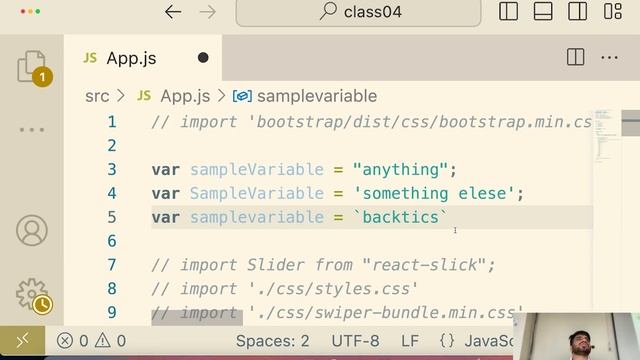
Task: Select the src breadcrumb
Action: pos(97,96)
